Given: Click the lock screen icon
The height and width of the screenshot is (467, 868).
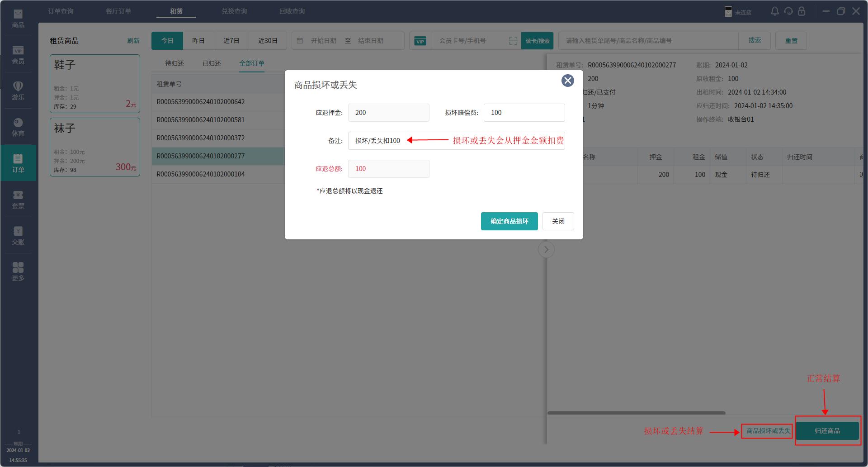Looking at the screenshot, I should (802, 11).
